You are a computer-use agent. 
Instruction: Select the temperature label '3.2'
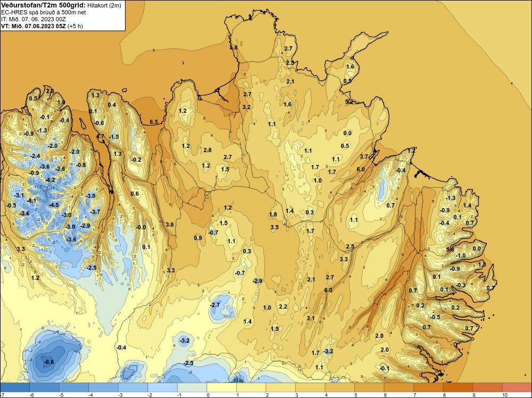[246, 107]
